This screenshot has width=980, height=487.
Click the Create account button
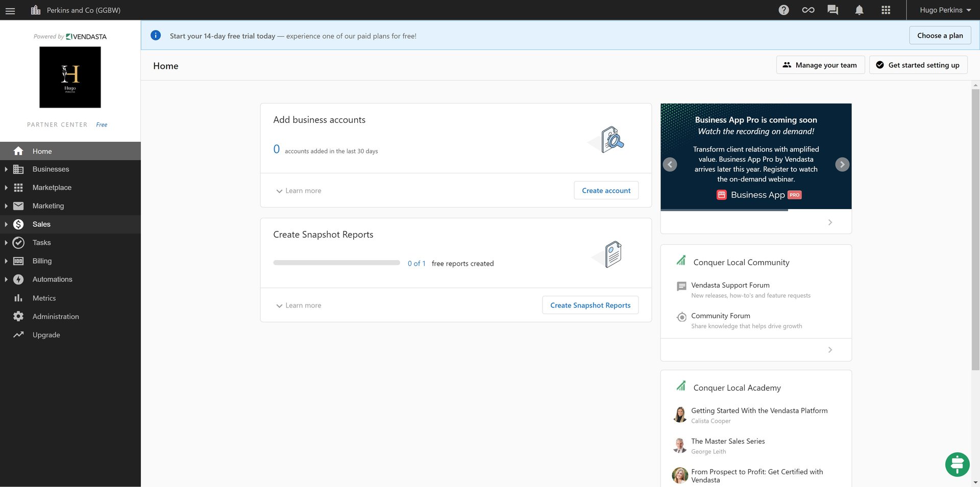[606, 190]
